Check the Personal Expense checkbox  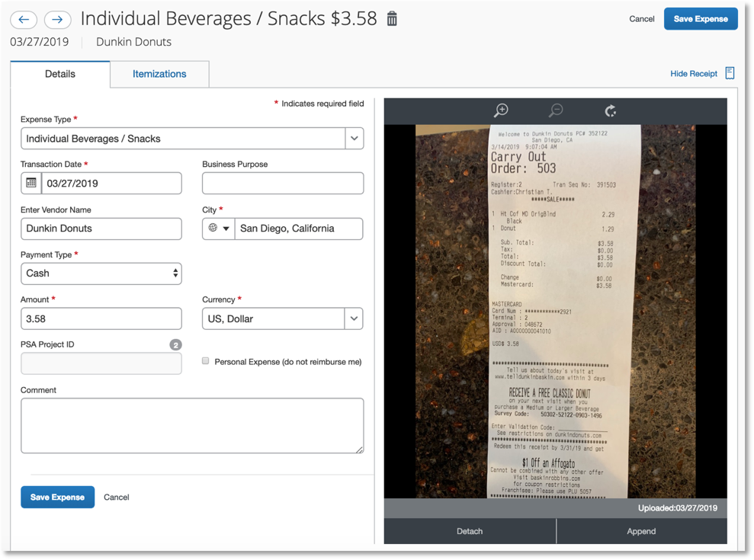pyautogui.click(x=205, y=361)
